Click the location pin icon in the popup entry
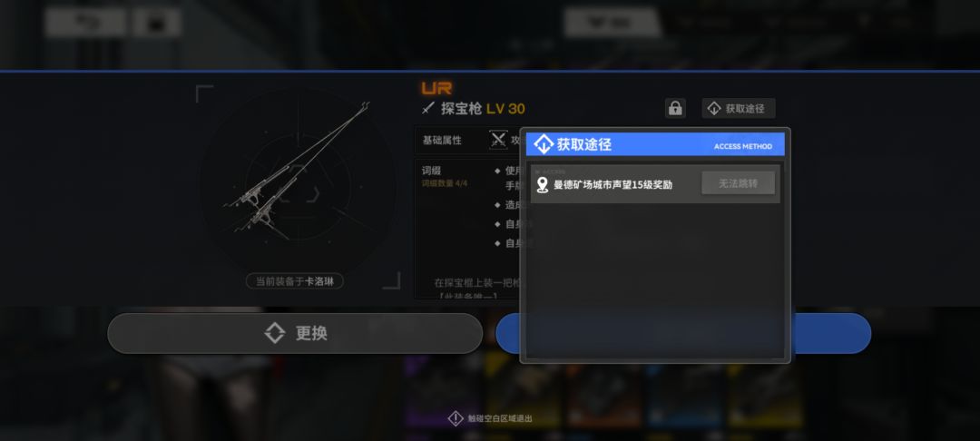The width and height of the screenshot is (980, 441). click(543, 185)
